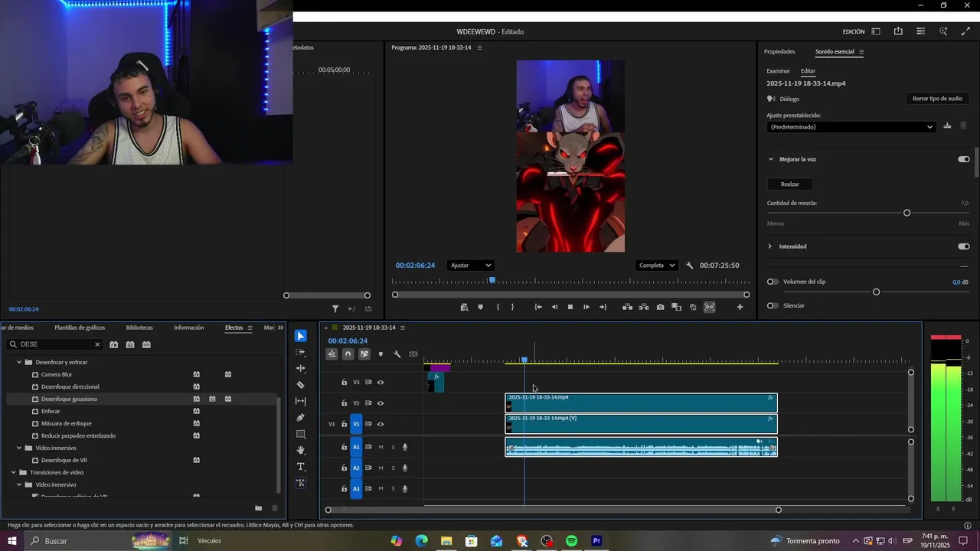Toggle Mejorar la voz switch
The width and height of the screenshot is (980, 551).
[x=963, y=159]
